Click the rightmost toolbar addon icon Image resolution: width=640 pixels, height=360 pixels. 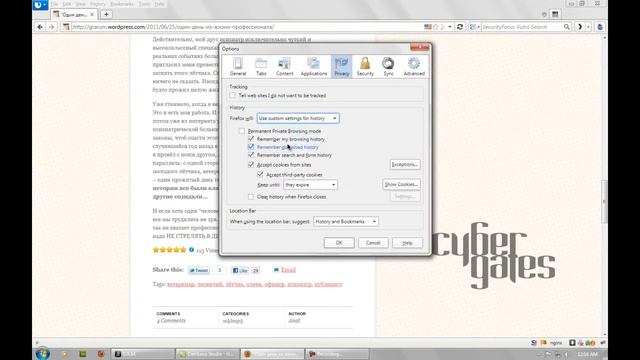pyautogui.click(x=600, y=27)
